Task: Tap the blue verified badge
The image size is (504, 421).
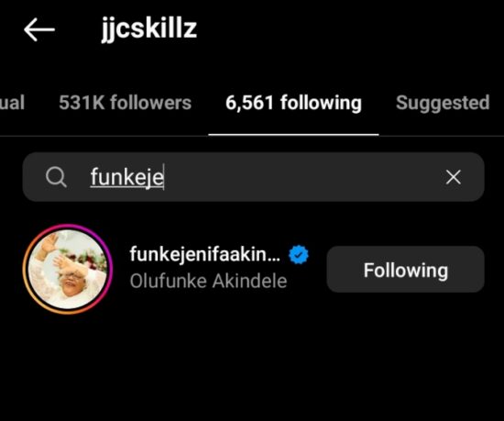Action: tap(299, 254)
